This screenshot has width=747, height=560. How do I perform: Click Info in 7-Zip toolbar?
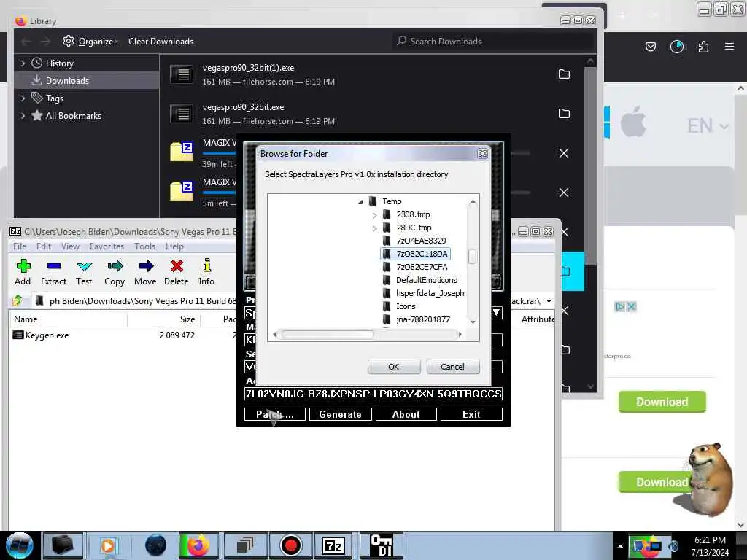click(206, 273)
